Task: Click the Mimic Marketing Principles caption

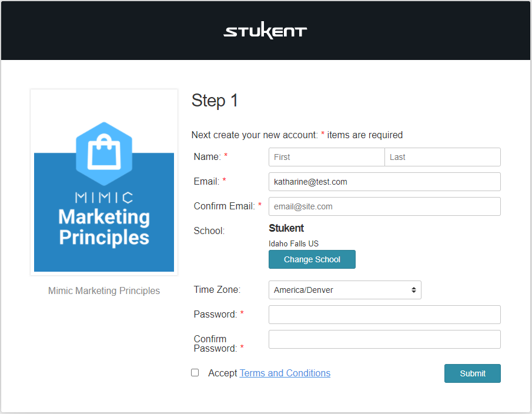Action: coord(104,291)
